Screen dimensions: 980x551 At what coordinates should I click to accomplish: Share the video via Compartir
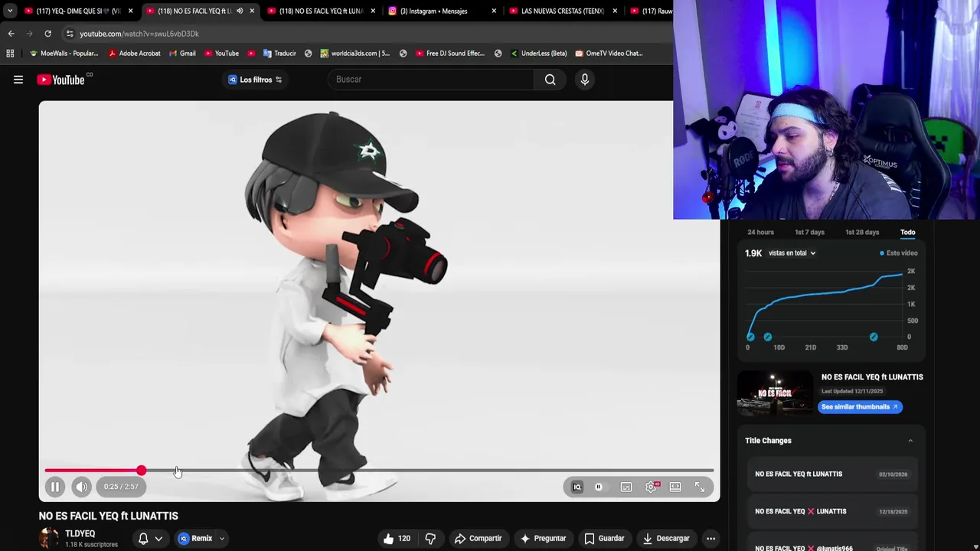pos(478,539)
